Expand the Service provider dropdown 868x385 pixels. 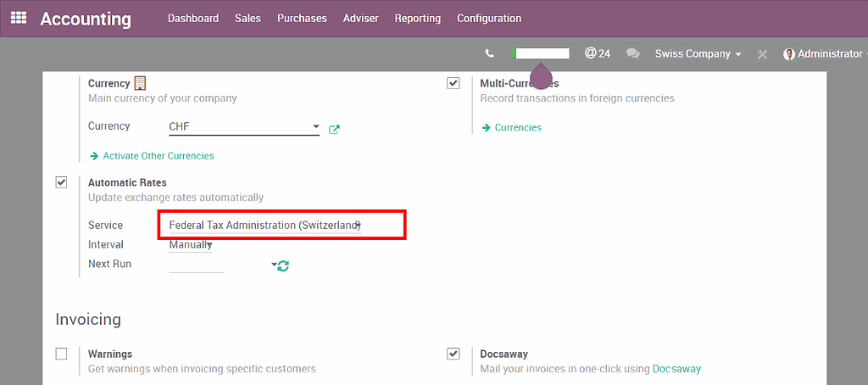coord(264,226)
